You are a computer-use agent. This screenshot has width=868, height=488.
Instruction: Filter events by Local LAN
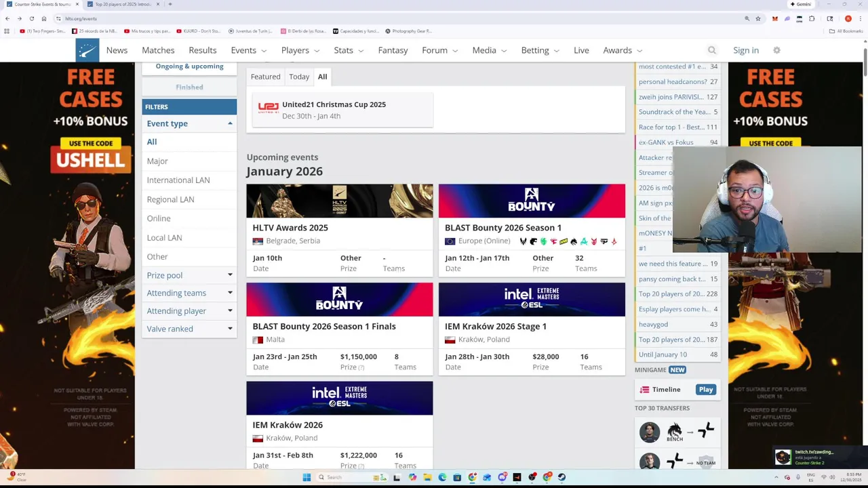coord(164,238)
